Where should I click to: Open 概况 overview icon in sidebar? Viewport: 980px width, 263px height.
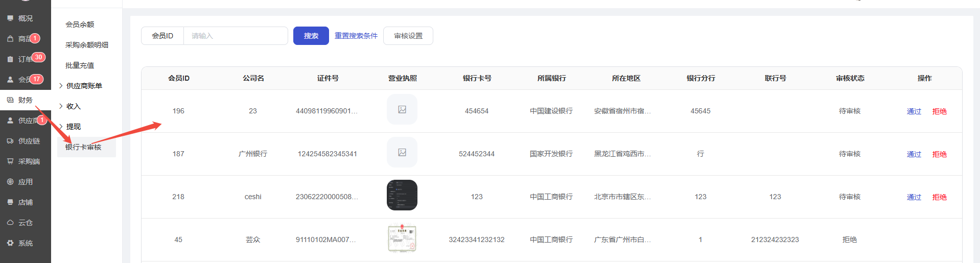click(10, 18)
